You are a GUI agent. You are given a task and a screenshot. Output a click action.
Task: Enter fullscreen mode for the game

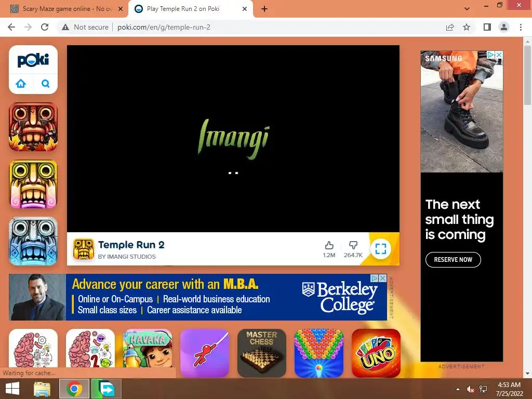(x=381, y=249)
